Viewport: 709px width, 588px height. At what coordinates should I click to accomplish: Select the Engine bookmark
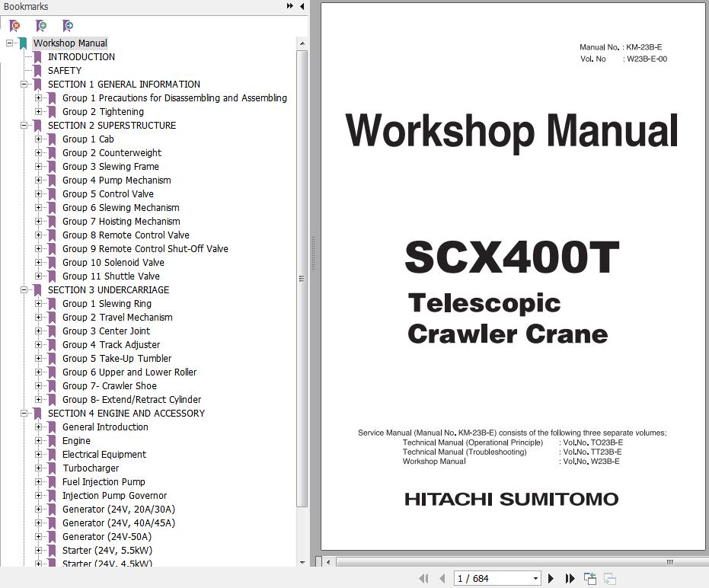point(76,441)
